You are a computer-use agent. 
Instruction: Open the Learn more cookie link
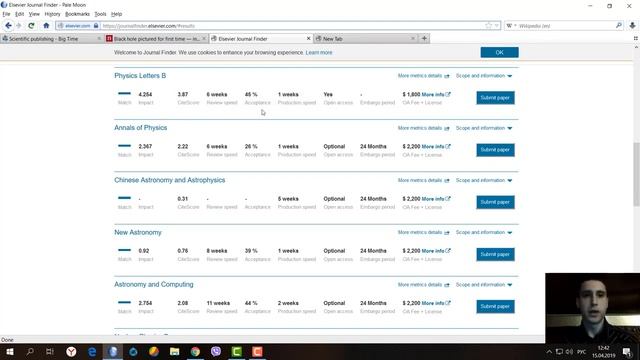[x=319, y=53]
